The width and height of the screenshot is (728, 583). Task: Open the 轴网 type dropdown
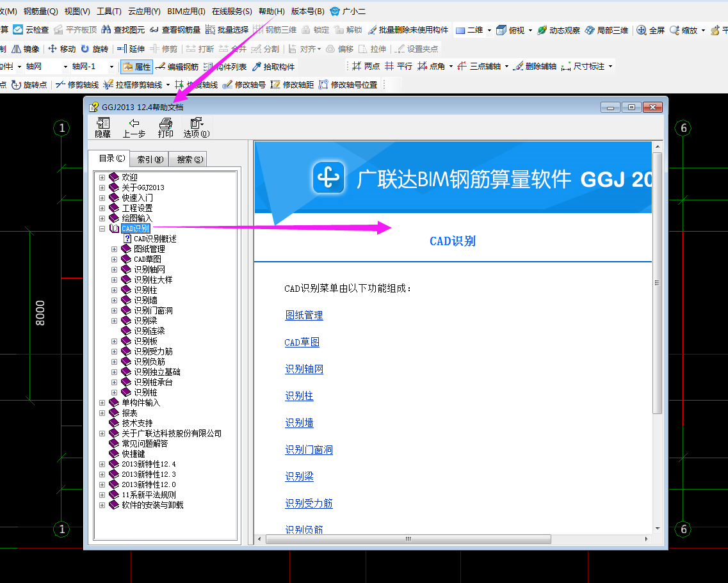[x=65, y=67]
